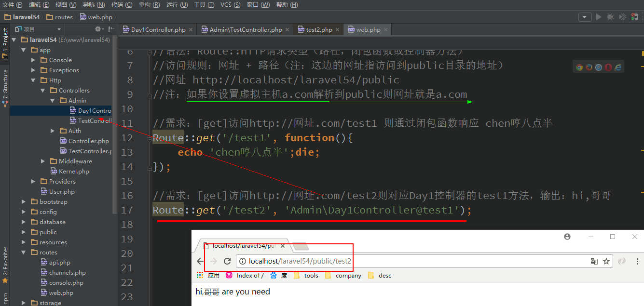Image resolution: width=644 pixels, height=306 pixels.
Task: Reload the Chrome browser page
Action: pyautogui.click(x=228, y=261)
